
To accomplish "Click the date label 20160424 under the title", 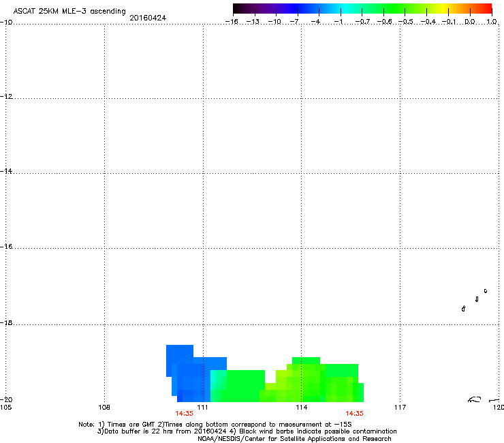I will coord(148,18).
